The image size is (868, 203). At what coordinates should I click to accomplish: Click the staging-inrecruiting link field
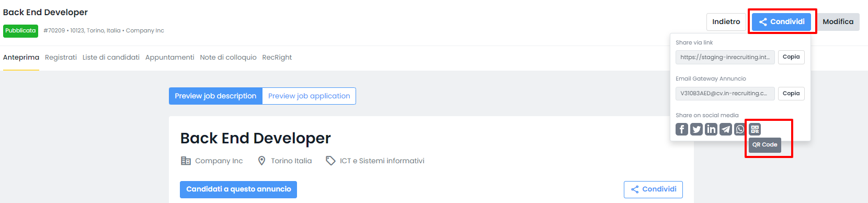tap(725, 57)
